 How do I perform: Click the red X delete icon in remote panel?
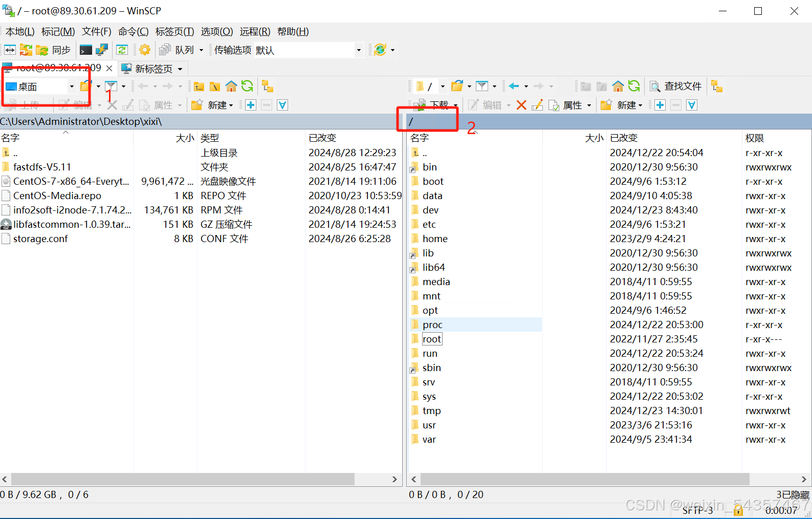[x=521, y=105]
